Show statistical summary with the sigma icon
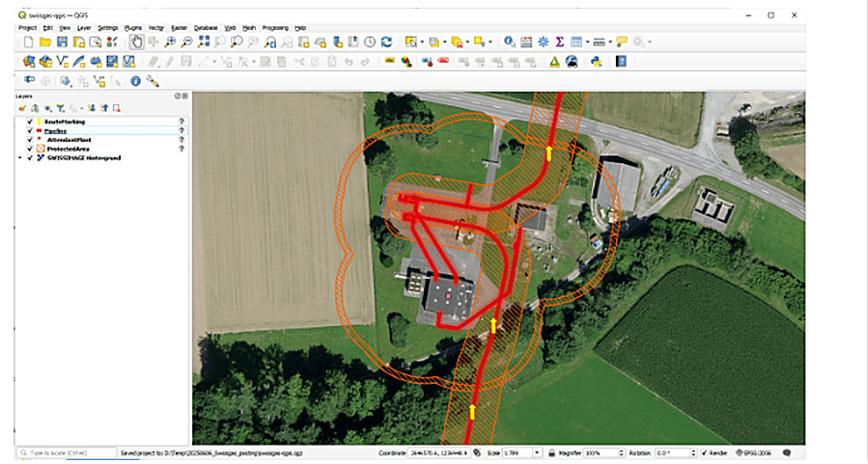 560,42
